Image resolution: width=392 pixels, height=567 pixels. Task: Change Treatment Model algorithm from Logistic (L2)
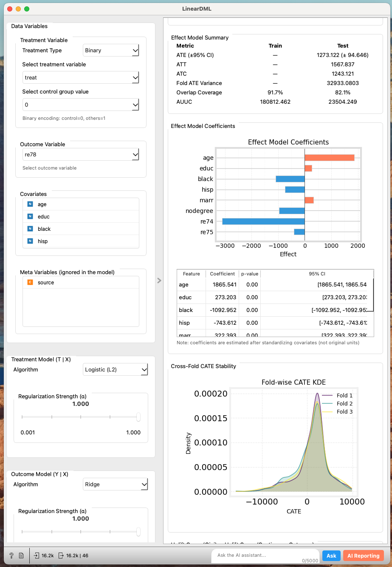coord(115,370)
